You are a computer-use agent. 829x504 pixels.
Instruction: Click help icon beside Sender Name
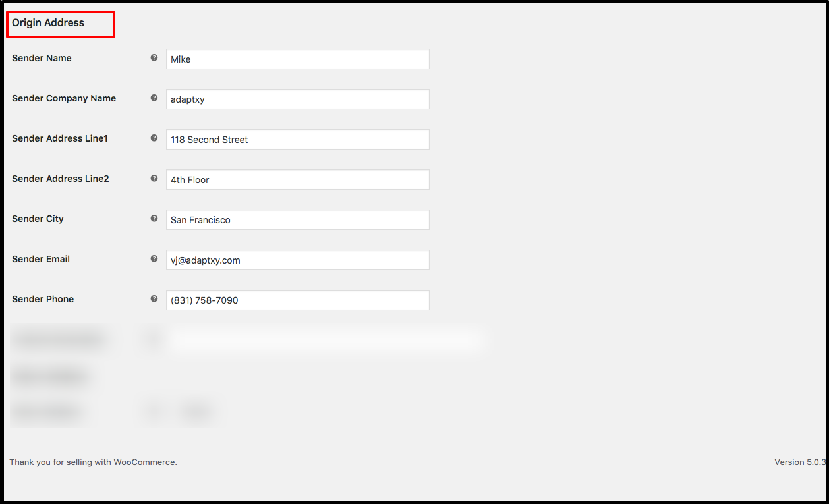click(154, 58)
